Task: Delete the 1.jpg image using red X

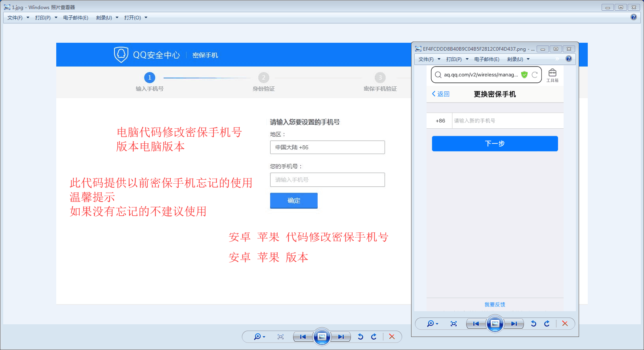Action: pos(392,337)
